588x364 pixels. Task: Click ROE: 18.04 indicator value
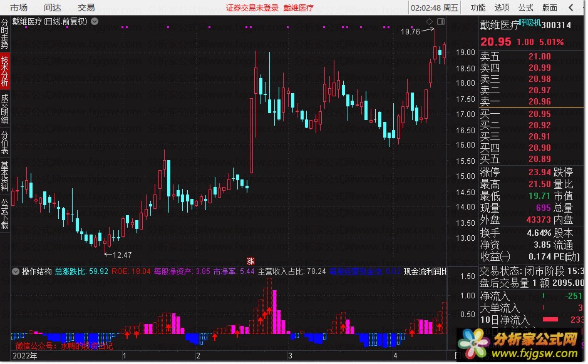[x=131, y=271]
